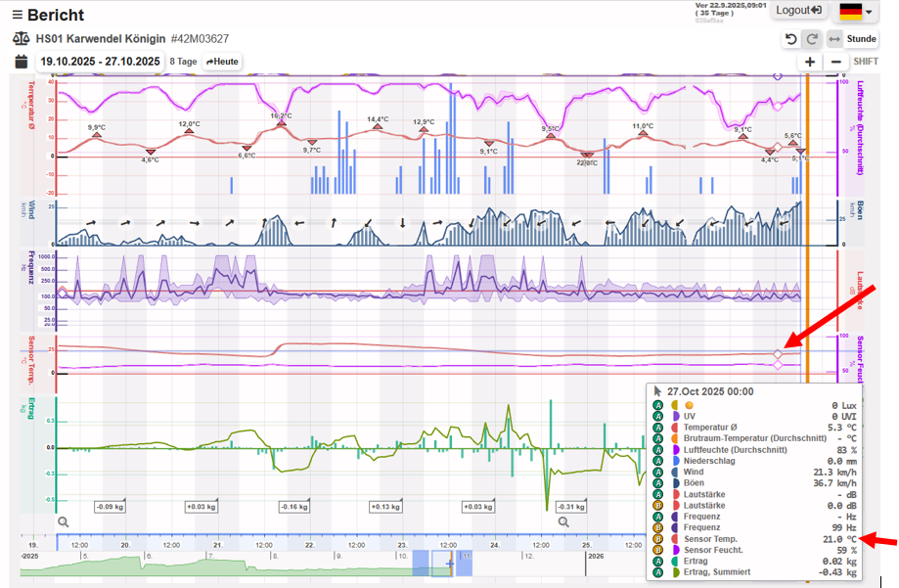899x588 pixels.
Task: Click the redo arrow icon
Action: coord(812,39)
